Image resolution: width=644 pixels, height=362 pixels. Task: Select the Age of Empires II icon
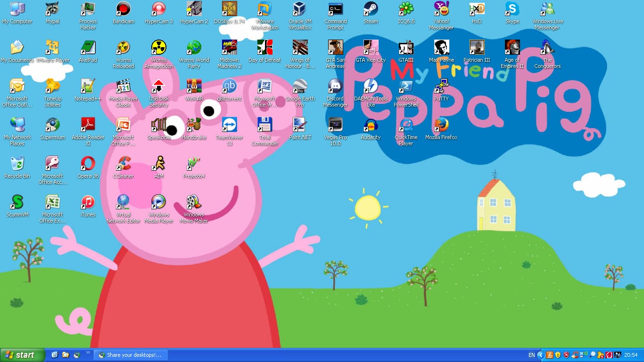click(512, 48)
